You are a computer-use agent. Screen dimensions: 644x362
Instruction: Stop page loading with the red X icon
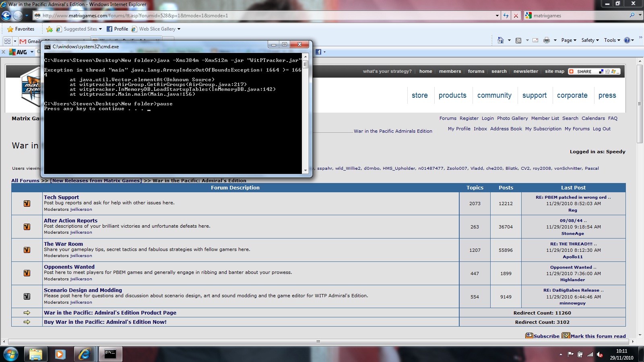516,16
